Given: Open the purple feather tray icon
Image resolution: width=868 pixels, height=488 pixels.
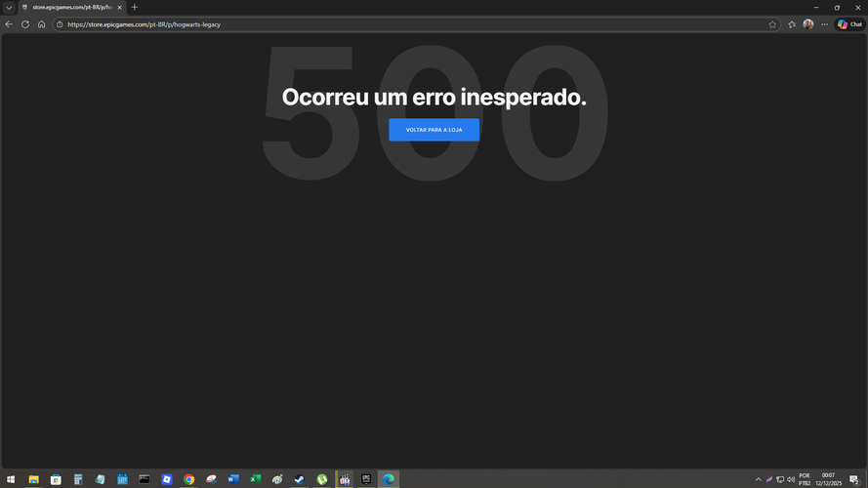Looking at the screenshot, I should tap(769, 479).
